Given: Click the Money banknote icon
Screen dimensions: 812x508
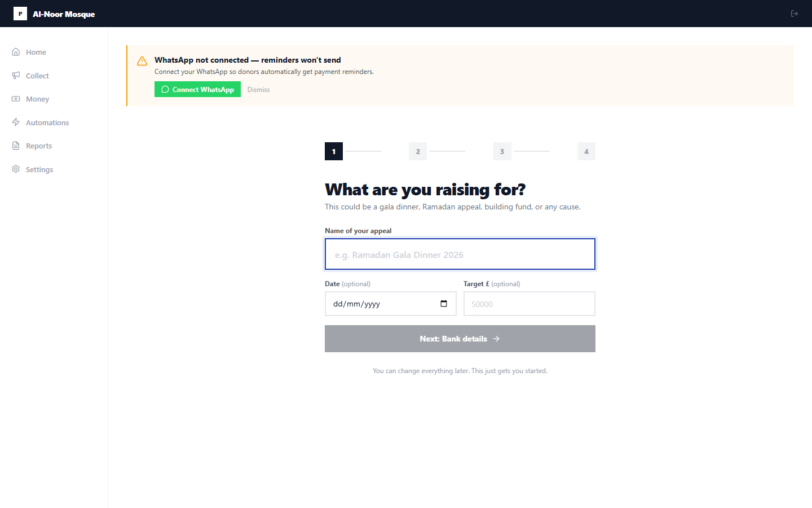Looking at the screenshot, I should point(16,99).
